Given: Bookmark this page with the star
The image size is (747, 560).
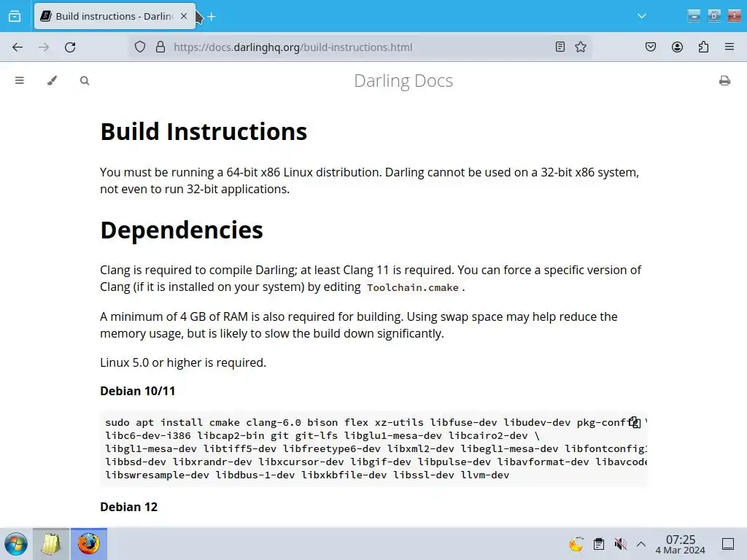Looking at the screenshot, I should pyautogui.click(x=580, y=47).
